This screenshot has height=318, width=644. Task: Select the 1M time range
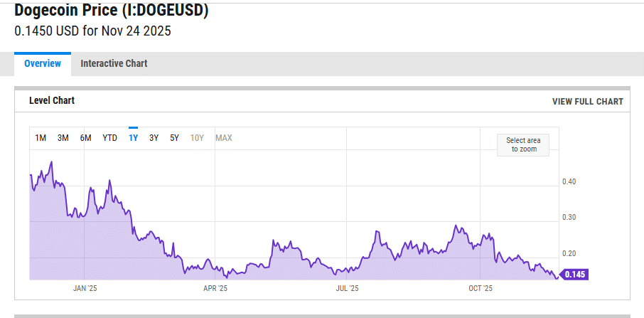(x=41, y=138)
